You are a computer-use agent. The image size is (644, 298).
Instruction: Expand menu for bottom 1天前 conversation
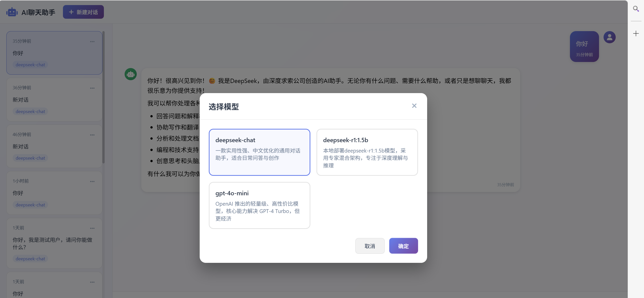tap(92, 282)
